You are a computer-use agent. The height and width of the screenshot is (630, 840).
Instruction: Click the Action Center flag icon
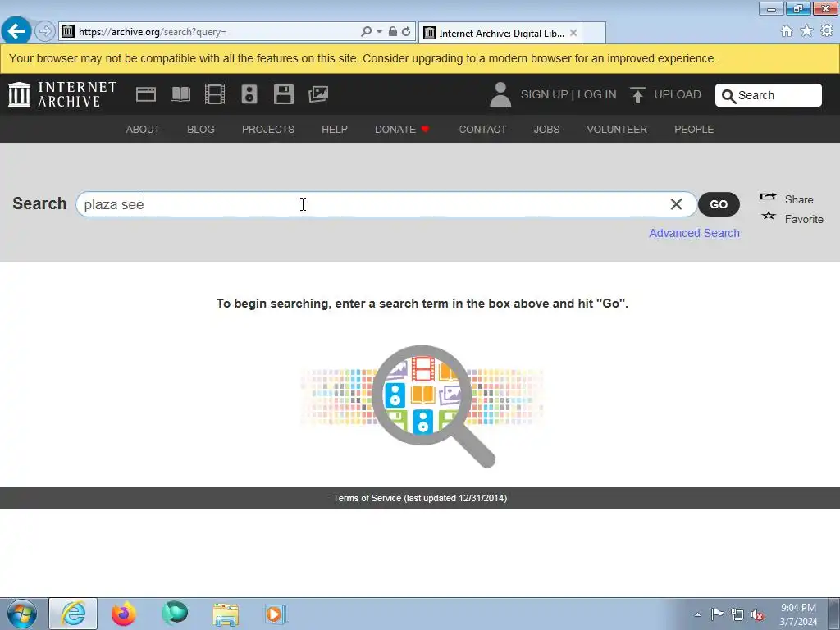point(717,614)
